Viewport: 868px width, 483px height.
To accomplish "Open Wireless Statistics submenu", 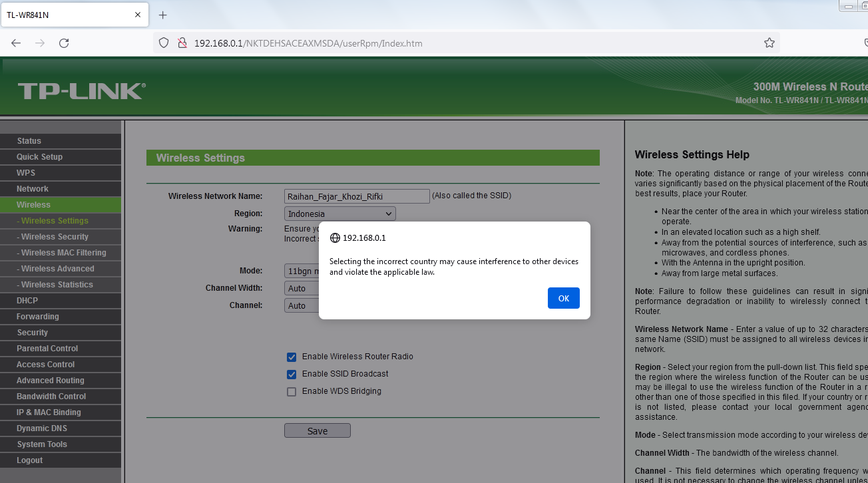I will 61,285.
